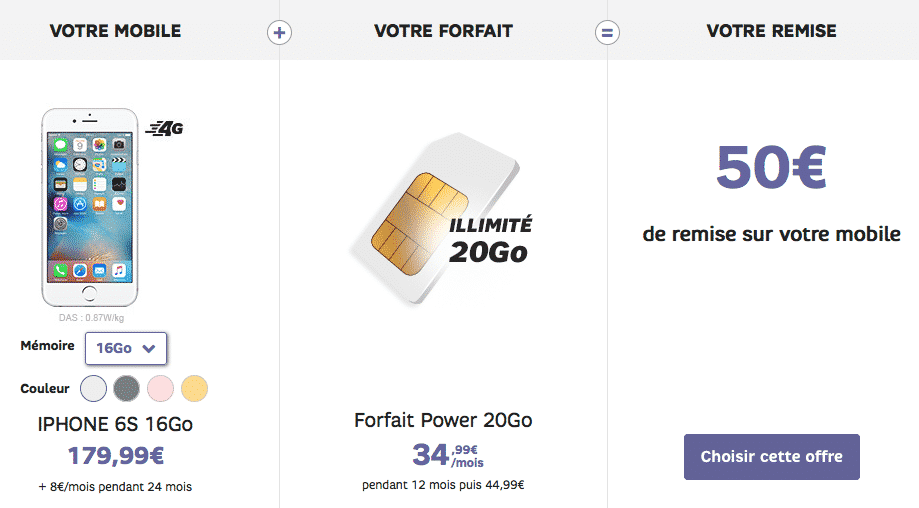Click the plus circle icon in header
The width and height of the screenshot is (919, 508).
(280, 32)
